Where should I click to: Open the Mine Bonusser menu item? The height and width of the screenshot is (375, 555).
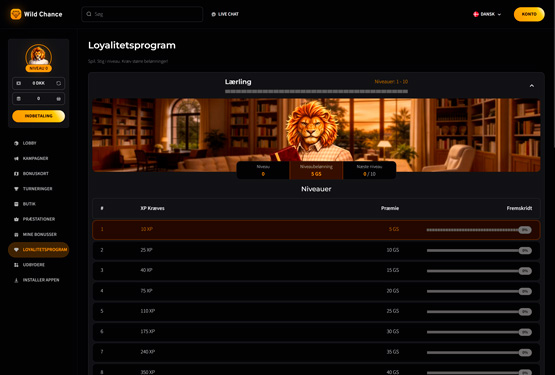39,234
